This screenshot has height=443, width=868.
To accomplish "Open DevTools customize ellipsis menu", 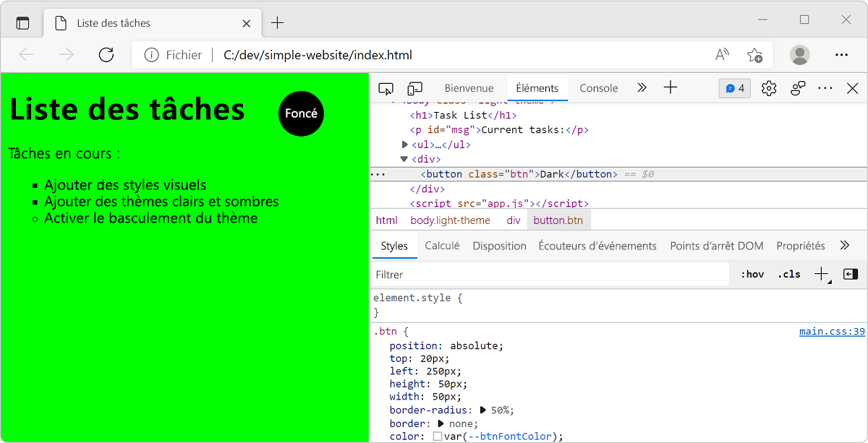I will 825,88.
